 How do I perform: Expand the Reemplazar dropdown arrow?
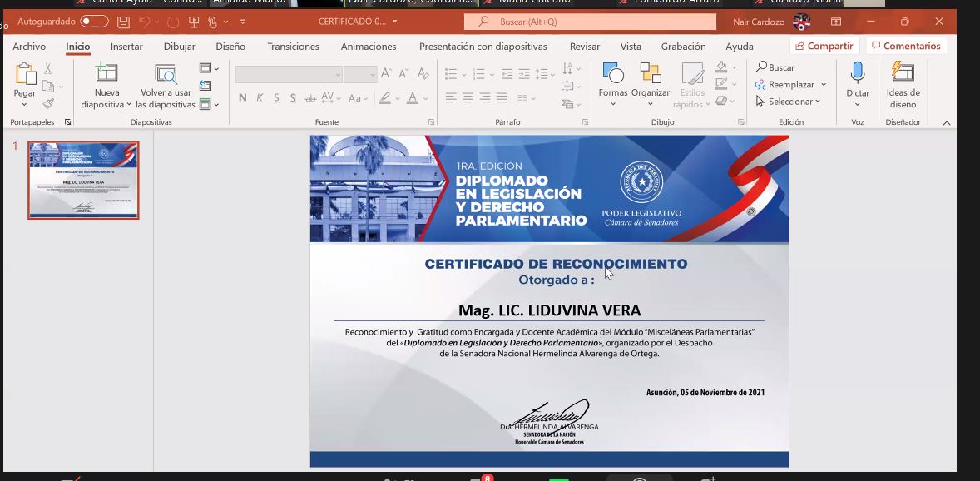pos(824,84)
